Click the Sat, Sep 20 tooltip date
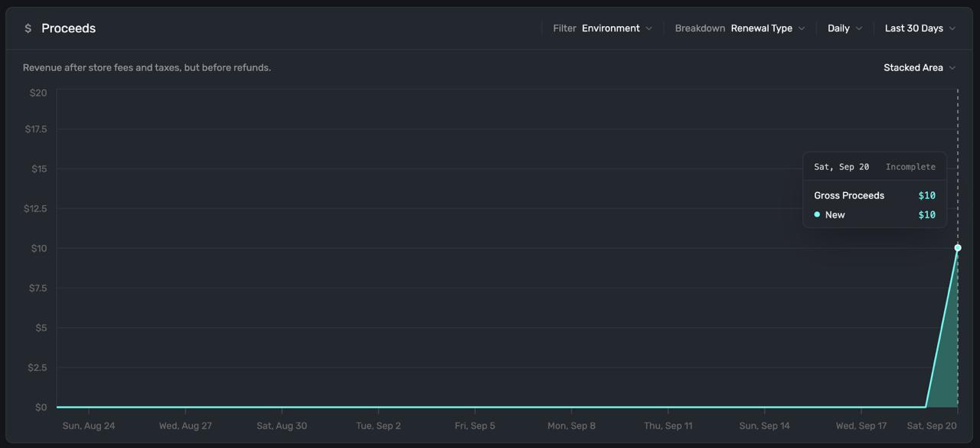Screen dimensions: 980x448 pyautogui.click(x=841, y=167)
